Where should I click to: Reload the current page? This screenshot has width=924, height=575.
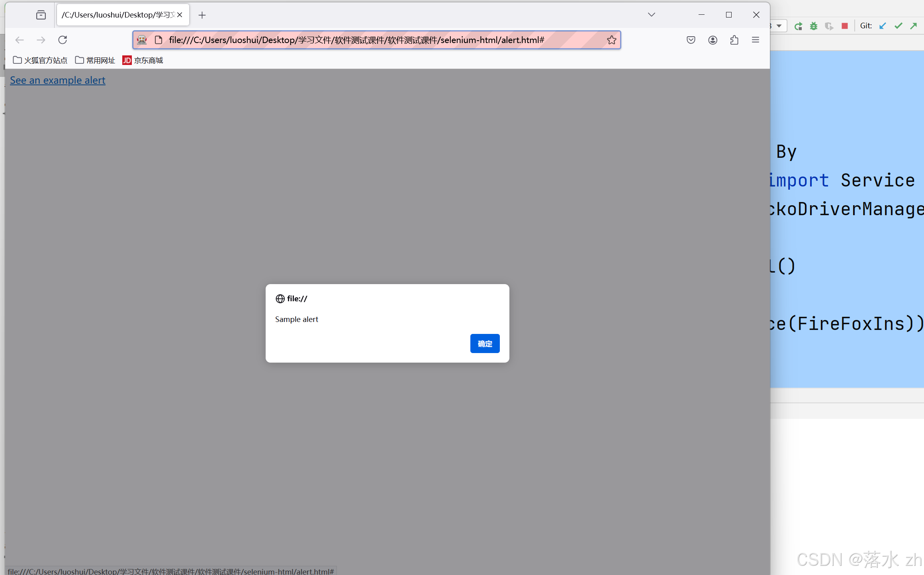63,40
